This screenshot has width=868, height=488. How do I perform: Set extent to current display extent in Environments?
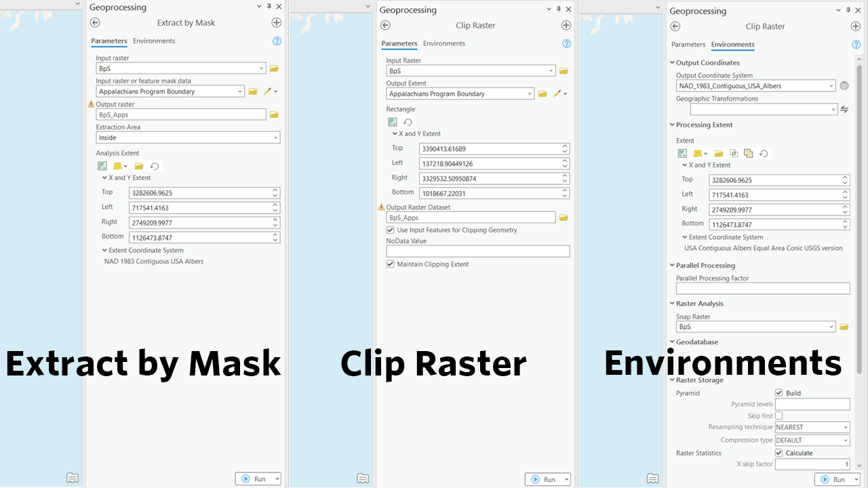[682, 153]
